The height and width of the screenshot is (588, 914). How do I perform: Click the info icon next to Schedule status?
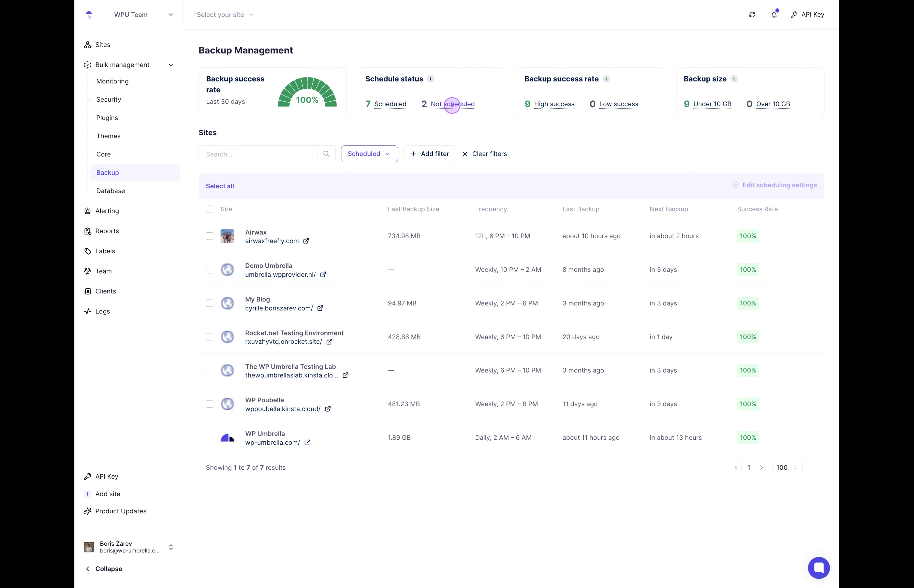point(430,79)
